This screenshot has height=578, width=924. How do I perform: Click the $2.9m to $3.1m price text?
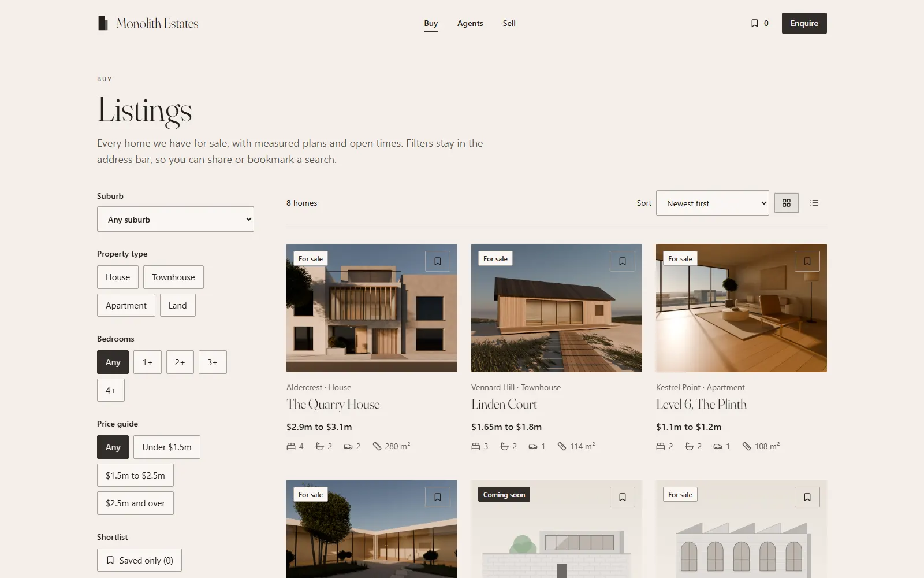click(319, 427)
